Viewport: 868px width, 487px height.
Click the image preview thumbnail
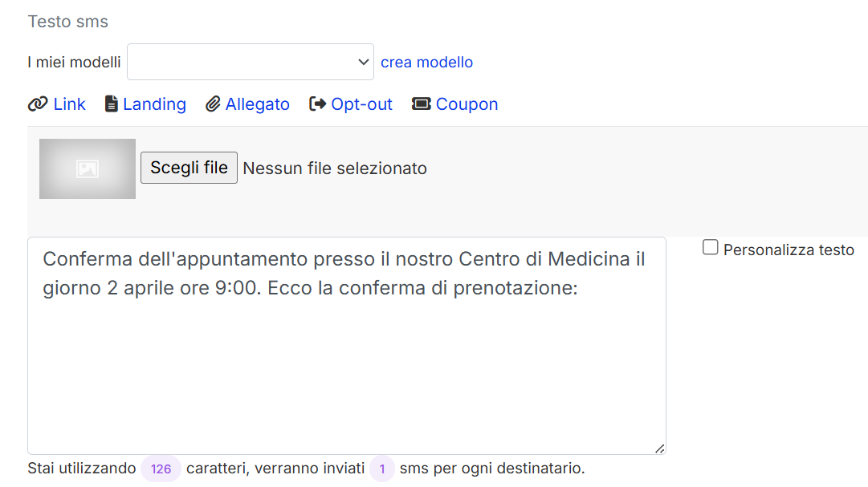pyautogui.click(x=87, y=168)
